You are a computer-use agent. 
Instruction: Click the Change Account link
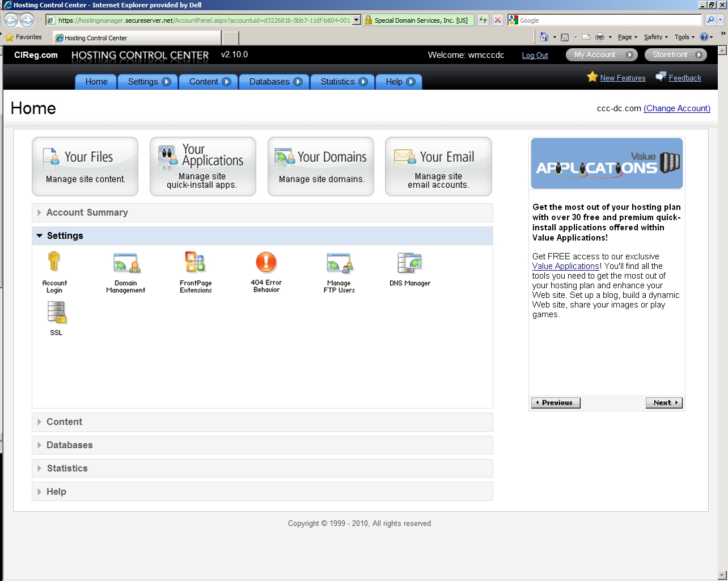pos(677,108)
